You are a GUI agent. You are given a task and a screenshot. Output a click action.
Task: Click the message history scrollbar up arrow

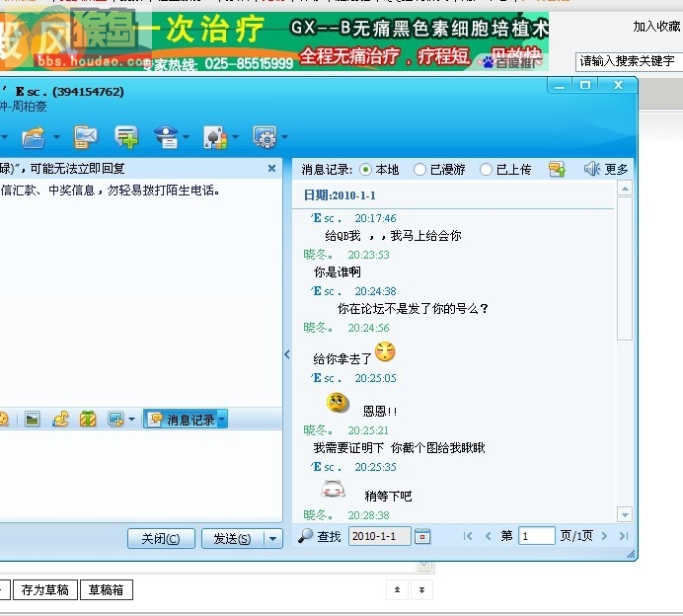coord(625,189)
